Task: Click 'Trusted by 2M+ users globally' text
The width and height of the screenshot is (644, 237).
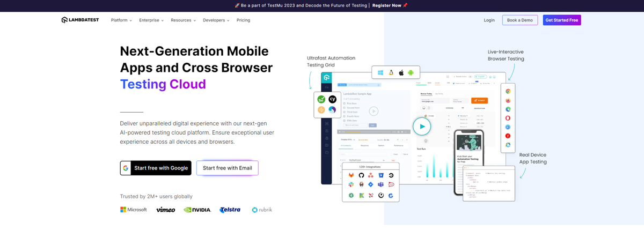Action: (x=156, y=196)
